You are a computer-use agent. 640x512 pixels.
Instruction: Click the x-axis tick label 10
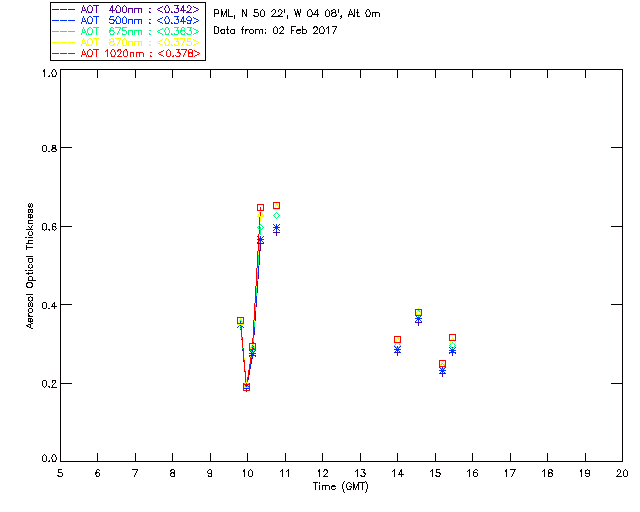[247, 473]
